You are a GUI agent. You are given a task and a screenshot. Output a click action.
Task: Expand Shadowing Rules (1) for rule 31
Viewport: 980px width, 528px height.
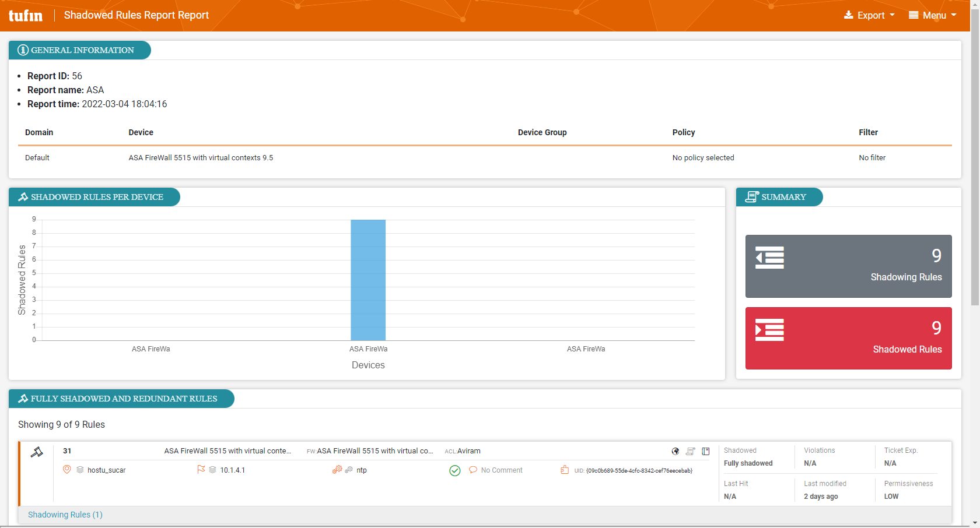pos(65,515)
